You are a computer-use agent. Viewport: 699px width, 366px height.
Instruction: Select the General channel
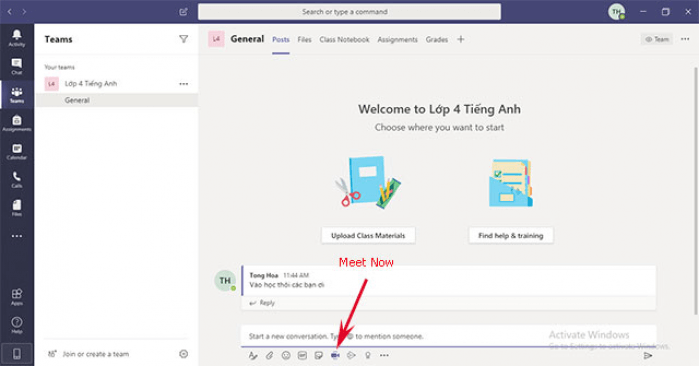116,100
